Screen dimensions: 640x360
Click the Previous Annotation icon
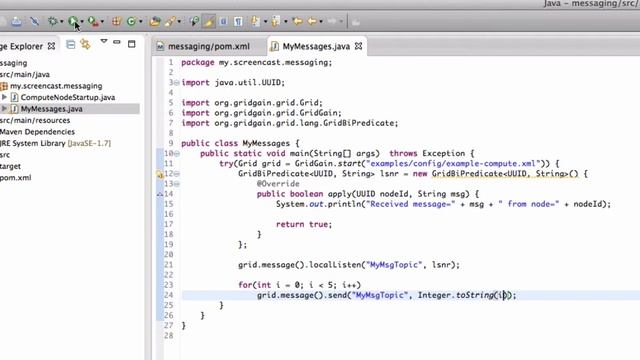(x=276, y=21)
